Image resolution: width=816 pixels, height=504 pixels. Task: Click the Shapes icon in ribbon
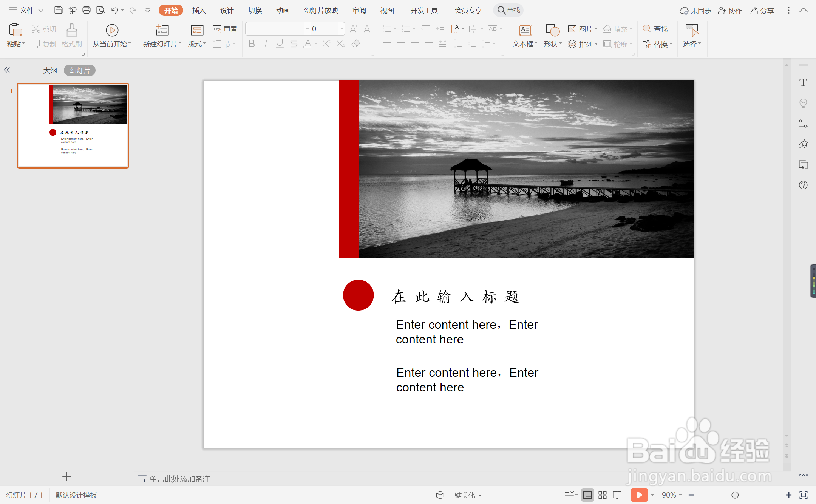(x=552, y=30)
